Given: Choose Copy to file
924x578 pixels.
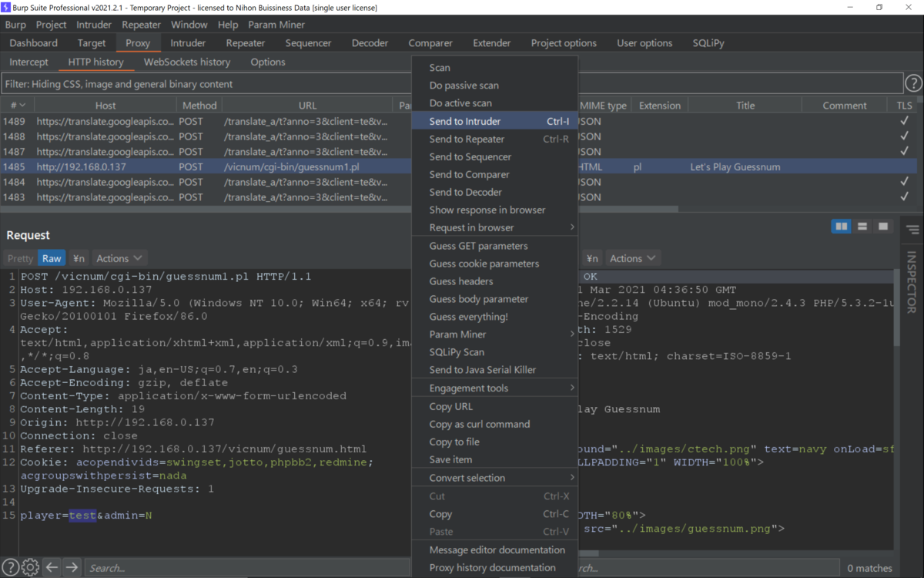Looking at the screenshot, I should pyautogui.click(x=494, y=442).
